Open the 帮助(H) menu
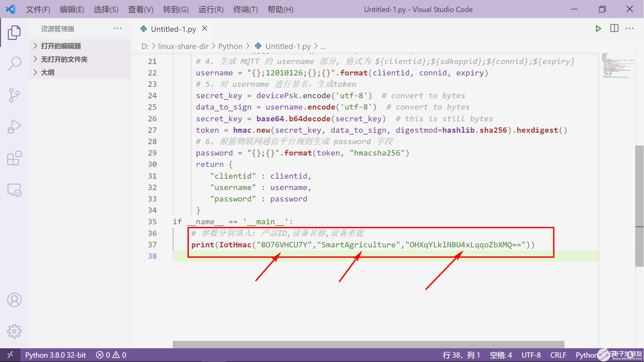The image size is (644, 362). 280,9
